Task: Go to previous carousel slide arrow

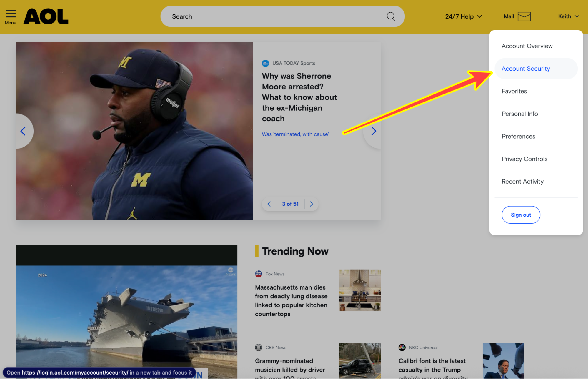Action: (23, 131)
